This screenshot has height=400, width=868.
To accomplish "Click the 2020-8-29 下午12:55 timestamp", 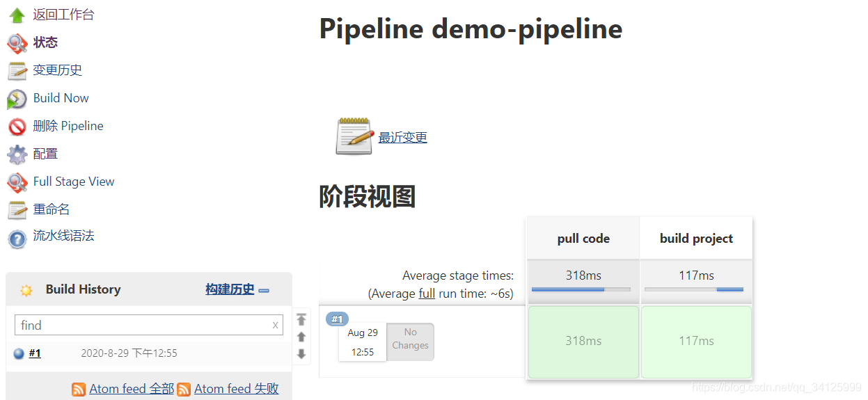I will (129, 353).
